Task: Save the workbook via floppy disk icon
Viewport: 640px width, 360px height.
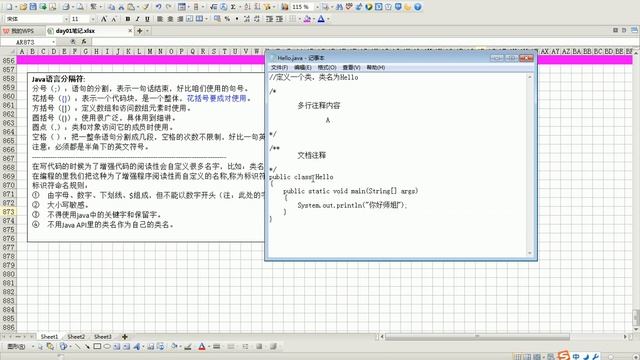Action: [x=33, y=7]
